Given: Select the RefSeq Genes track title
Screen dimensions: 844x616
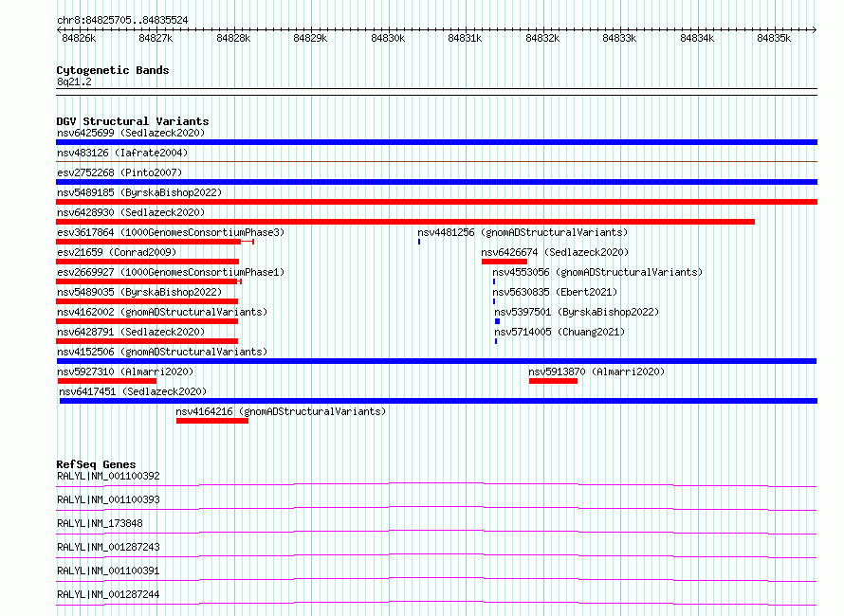Looking at the screenshot, I should click(x=96, y=464).
